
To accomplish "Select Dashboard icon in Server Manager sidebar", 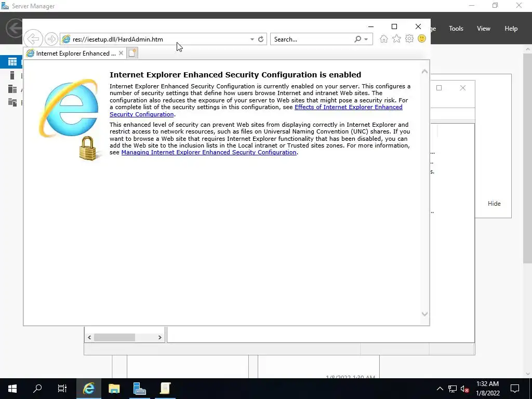I will coord(12,62).
